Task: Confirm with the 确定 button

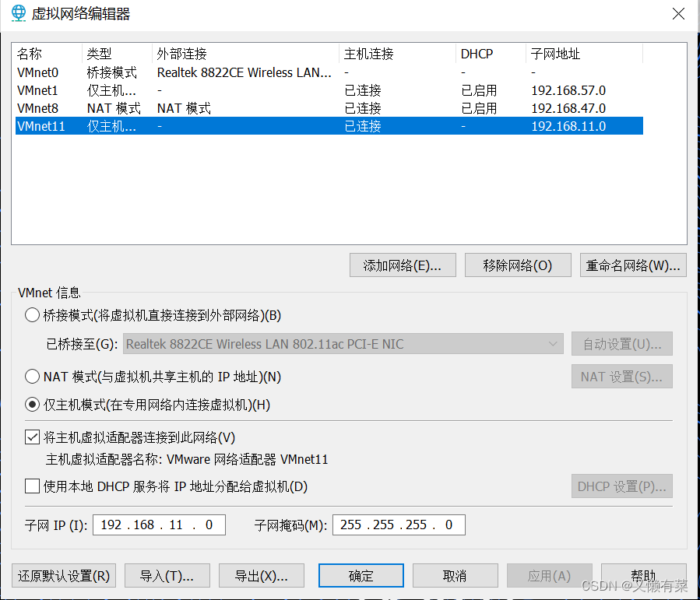Action: [x=361, y=576]
